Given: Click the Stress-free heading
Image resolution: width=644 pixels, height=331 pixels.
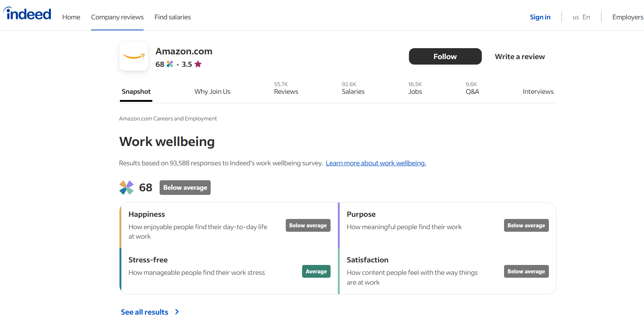Looking at the screenshot, I should (148, 260).
